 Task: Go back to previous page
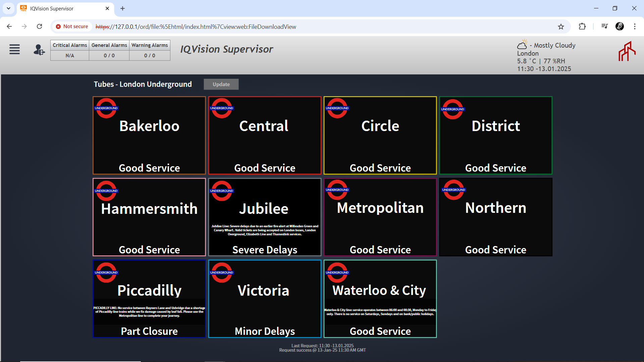9,26
